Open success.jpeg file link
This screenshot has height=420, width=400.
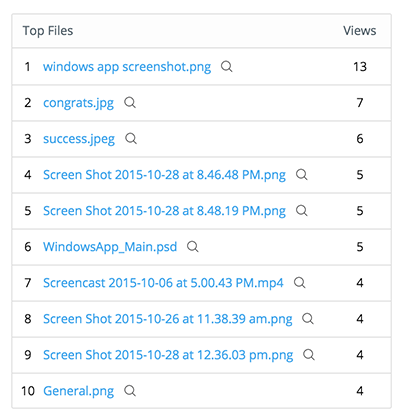pyautogui.click(x=79, y=139)
